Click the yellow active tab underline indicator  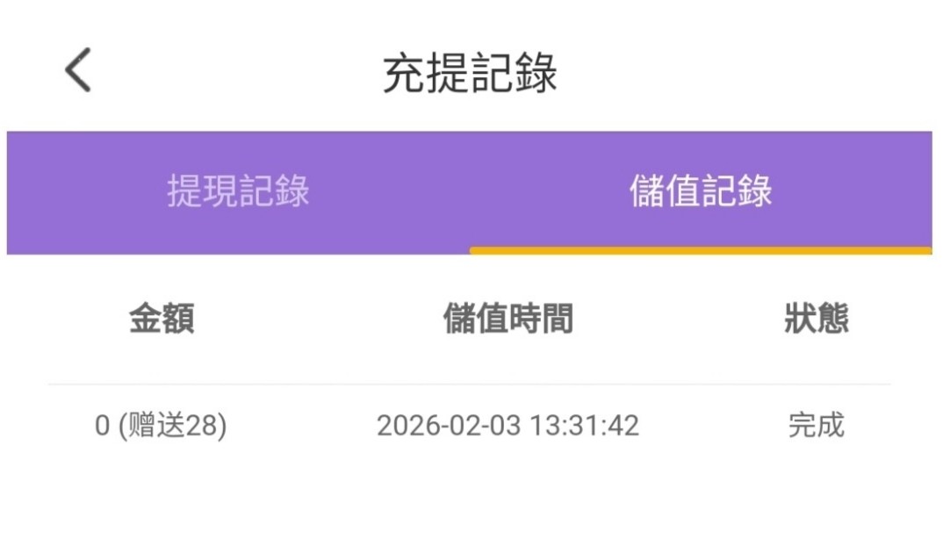(x=701, y=250)
